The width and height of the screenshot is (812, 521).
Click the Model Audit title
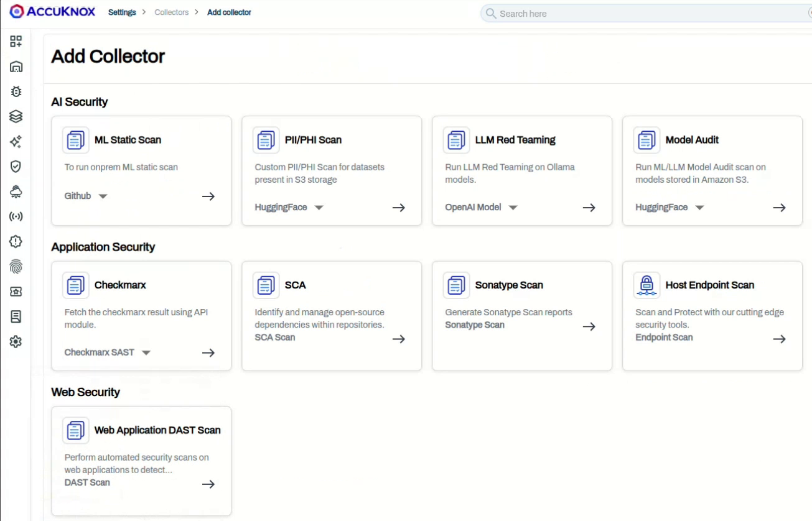click(692, 140)
